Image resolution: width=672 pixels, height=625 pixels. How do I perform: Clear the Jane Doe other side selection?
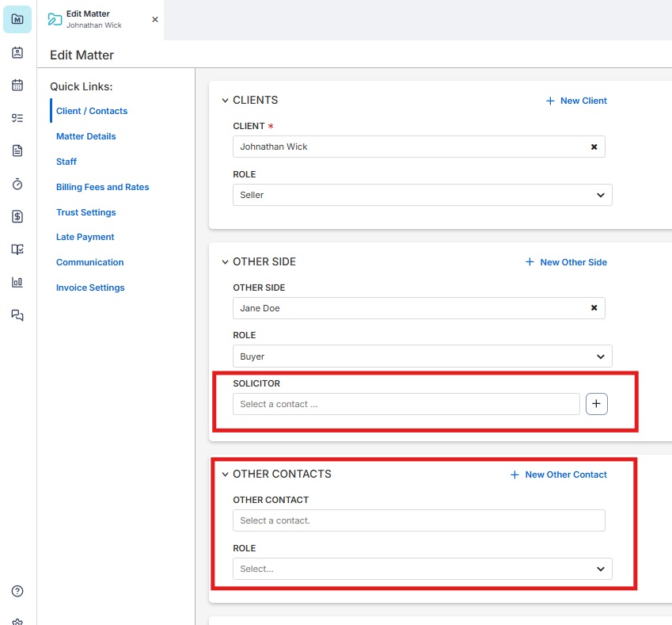tap(594, 308)
